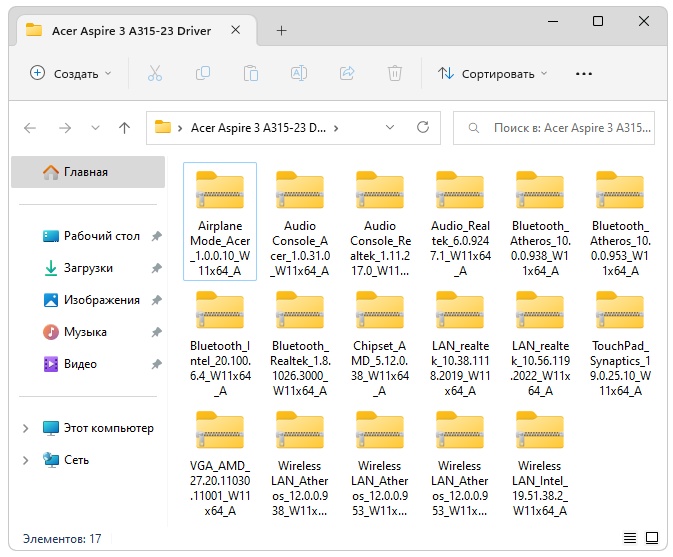Select Загрузки in the sidebar

(88, 268)
